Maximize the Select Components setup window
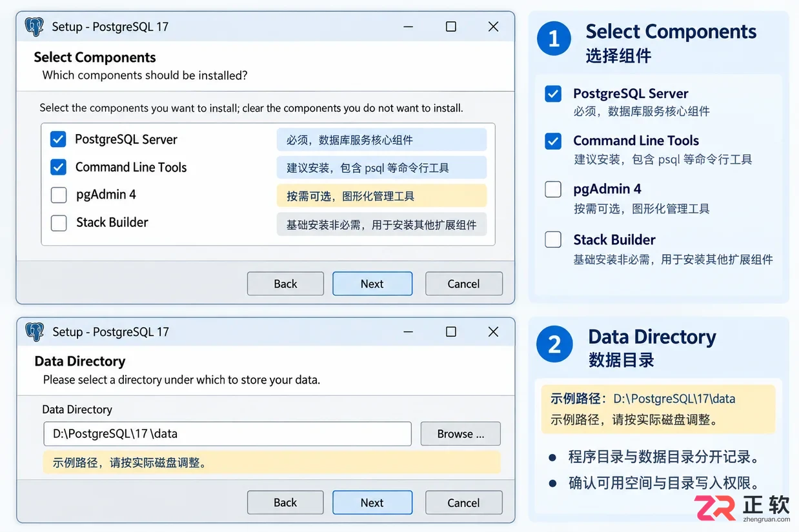 point(451,26)
